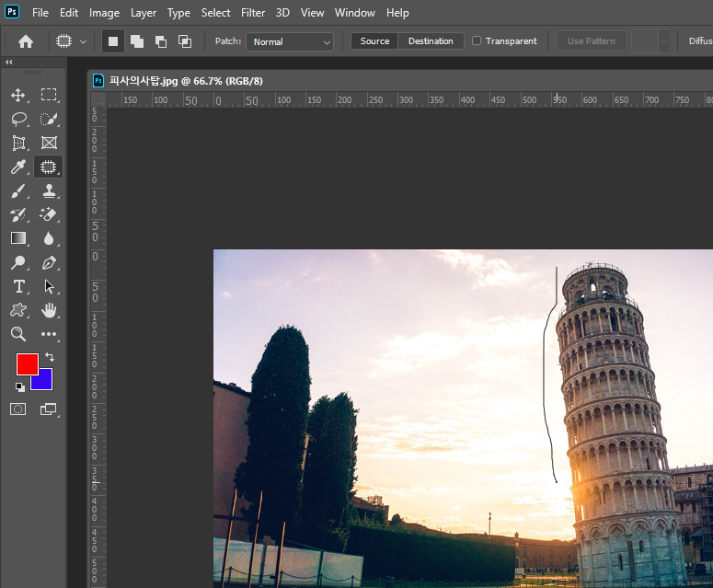Enable the Transparent checkbox
The width and height of the screenshot is (713, 588).
click(x=477, y=41)
